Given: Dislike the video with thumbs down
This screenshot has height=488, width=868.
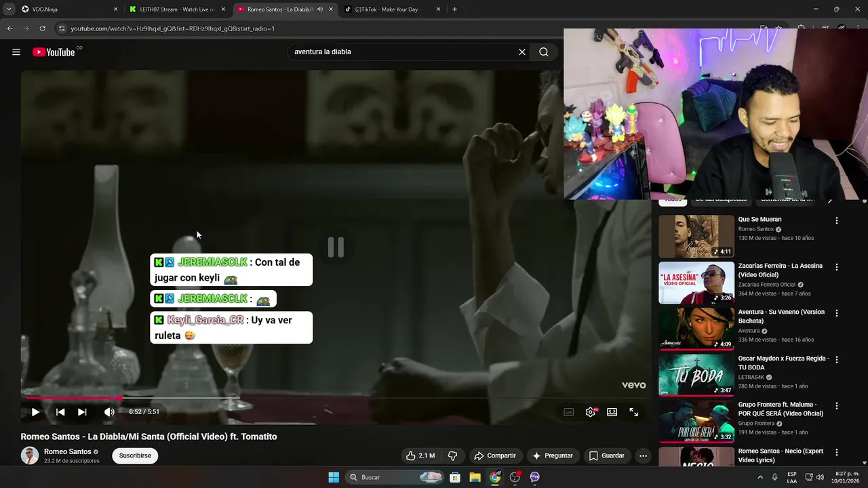Looking at the screenshot, I should (453, 455).
